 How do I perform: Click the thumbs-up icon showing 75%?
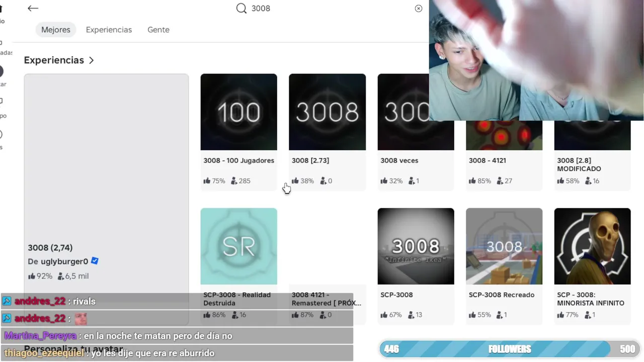coord(207,181)
